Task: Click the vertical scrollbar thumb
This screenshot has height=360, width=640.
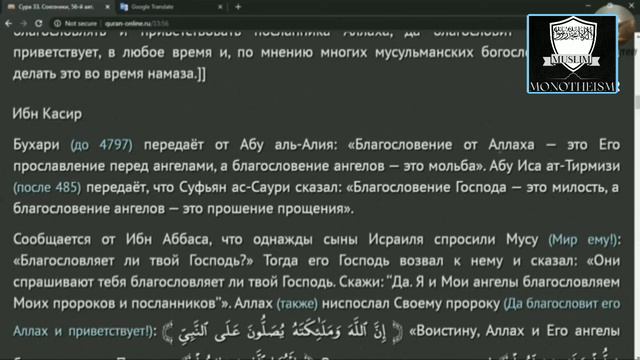Action: tap(637, 102)
